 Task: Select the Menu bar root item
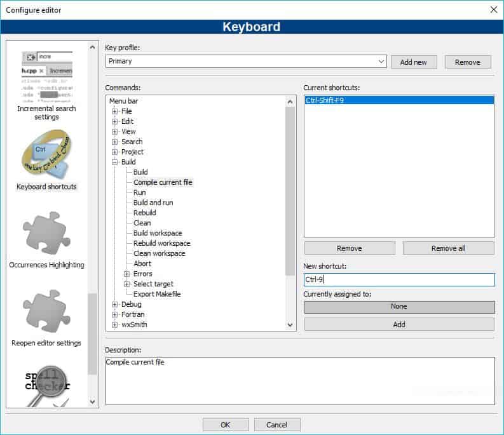(123, 101)
